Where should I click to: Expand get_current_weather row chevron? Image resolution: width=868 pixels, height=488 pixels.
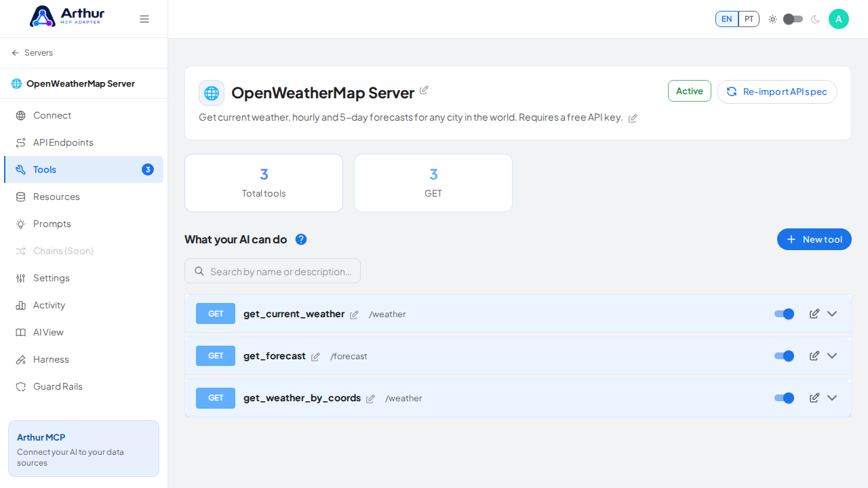click(832, 314)
